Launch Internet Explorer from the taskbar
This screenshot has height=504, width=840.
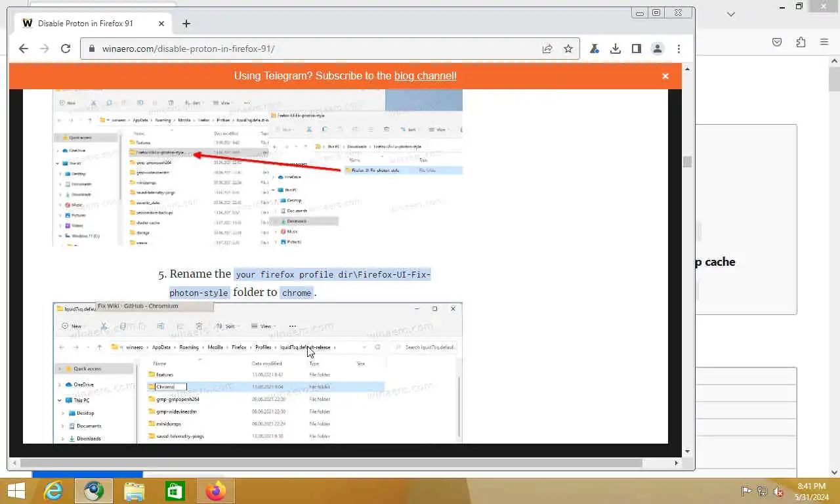point(53,491)
